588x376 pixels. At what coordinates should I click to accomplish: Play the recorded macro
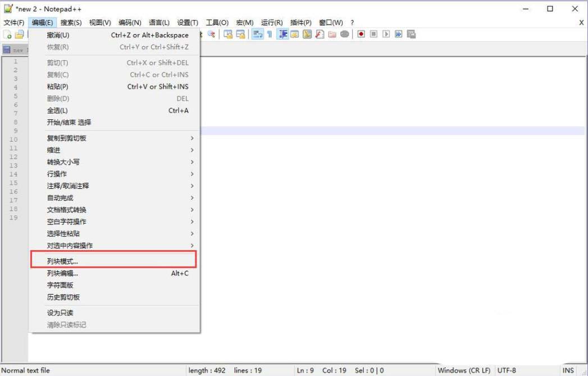(x=385, y=34)
